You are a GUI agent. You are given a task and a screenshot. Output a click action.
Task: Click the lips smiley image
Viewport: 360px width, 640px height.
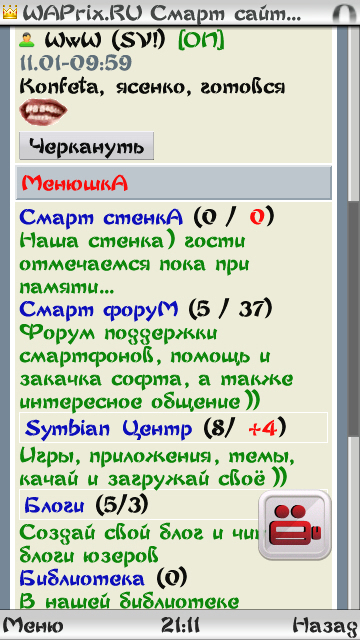click(43, 112)
